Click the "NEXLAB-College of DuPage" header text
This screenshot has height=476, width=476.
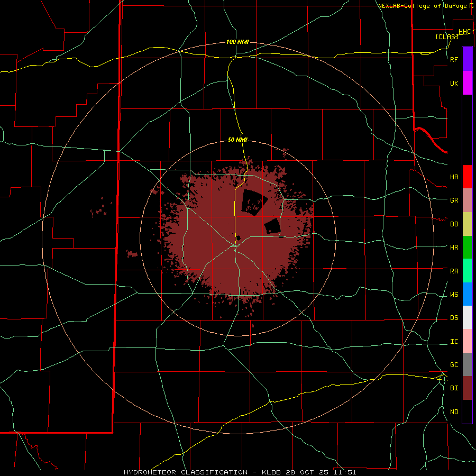point(423,6)
